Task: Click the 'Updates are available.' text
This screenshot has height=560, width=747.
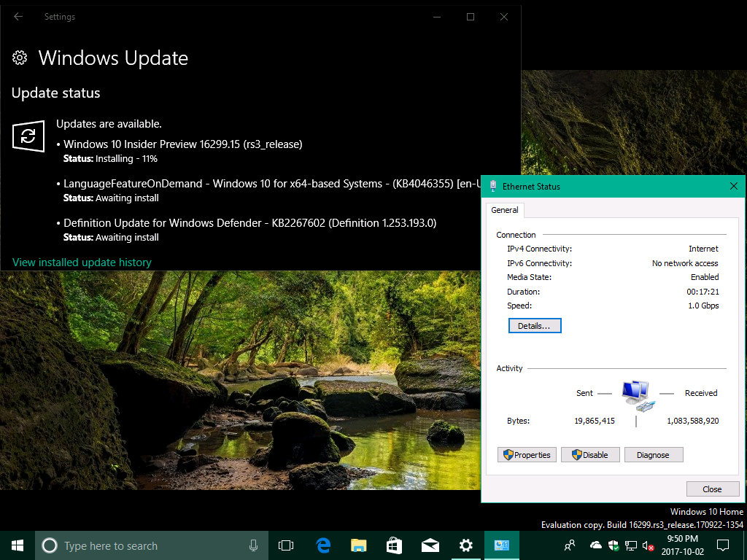Action: point(109,124)
